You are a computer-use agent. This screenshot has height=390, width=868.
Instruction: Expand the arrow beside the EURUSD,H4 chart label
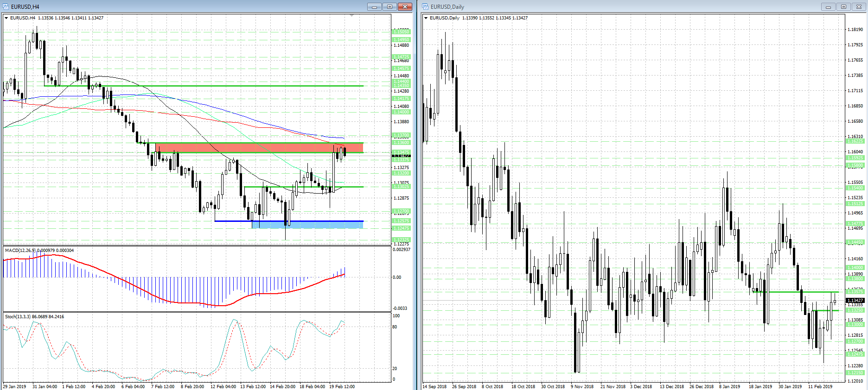[6, 18]
